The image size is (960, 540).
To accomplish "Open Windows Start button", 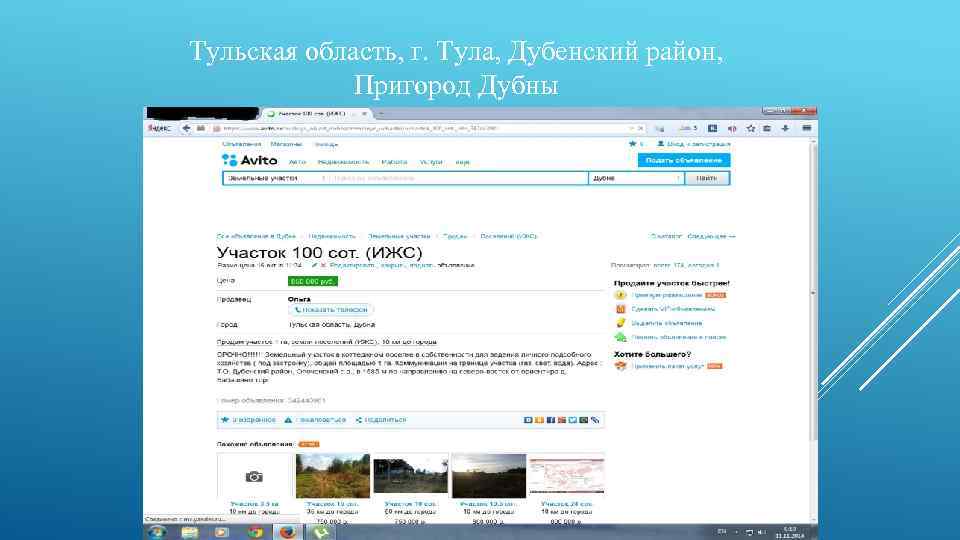I will point(157,531).
